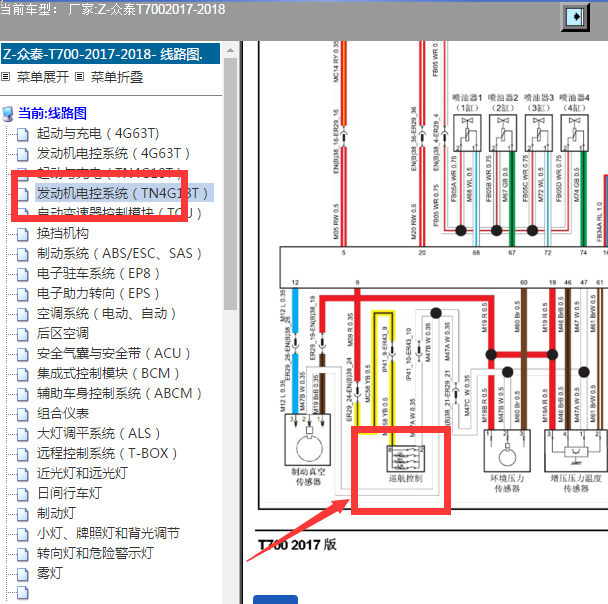Click page icon beside 日间行车灯
The height and width of the screenshot is (604, 608).
coord(23,494)
